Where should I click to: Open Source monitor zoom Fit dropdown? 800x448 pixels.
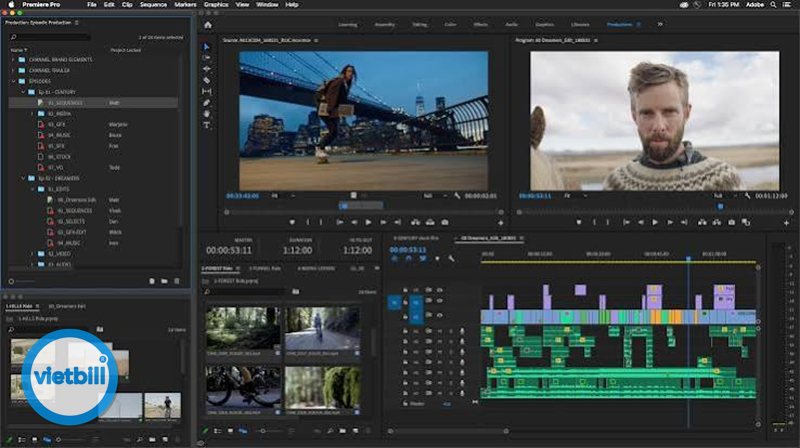tap(283, 195)
